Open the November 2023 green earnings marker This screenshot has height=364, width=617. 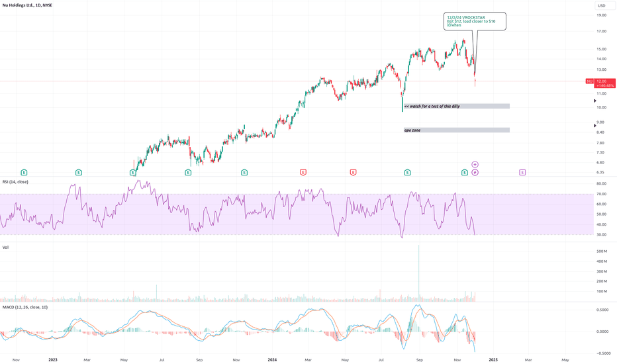244,172
